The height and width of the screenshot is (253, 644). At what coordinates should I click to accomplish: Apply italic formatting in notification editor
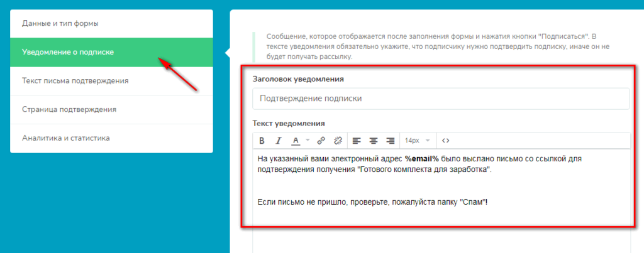pos(278,141)
